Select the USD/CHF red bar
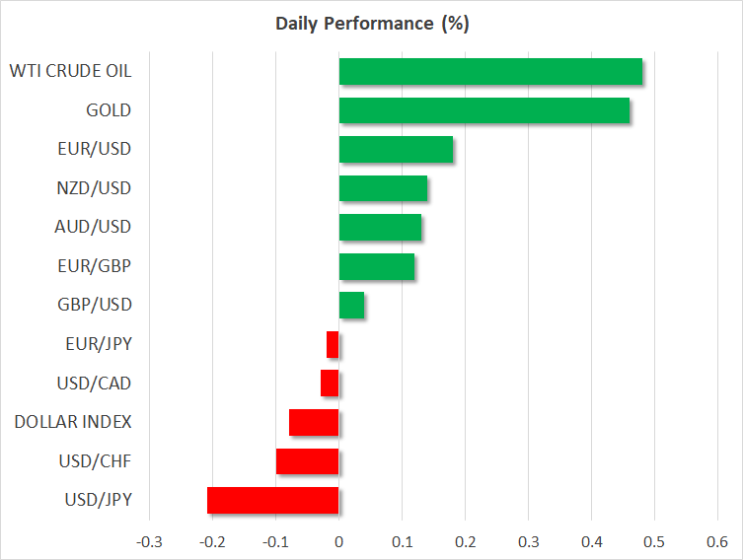The width and height of the screenshot is (743, 560). coord(307,460)
